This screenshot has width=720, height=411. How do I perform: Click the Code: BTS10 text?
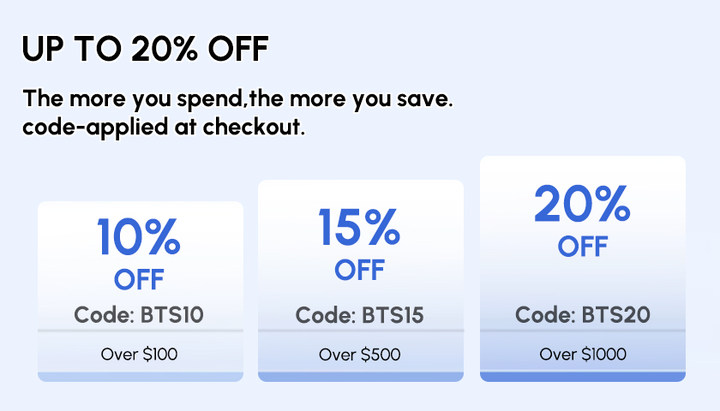(139, 315)
